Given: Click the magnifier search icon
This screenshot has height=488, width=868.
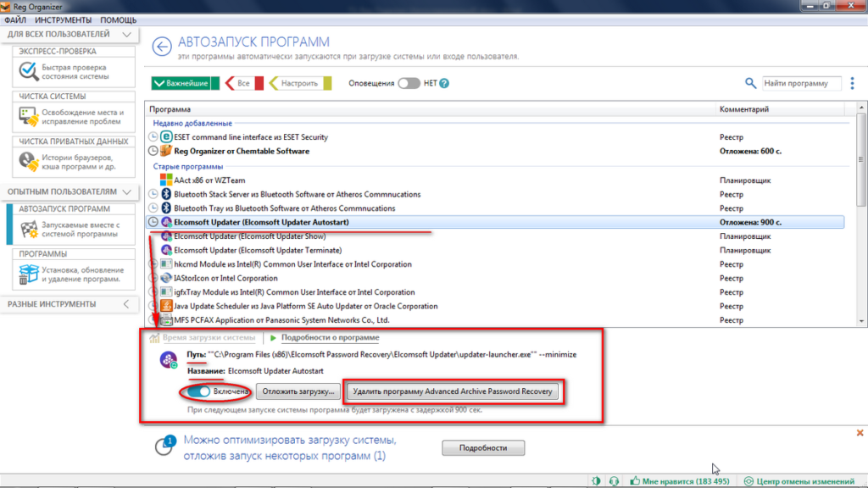Looking at the screenshot, I should 750,83.
